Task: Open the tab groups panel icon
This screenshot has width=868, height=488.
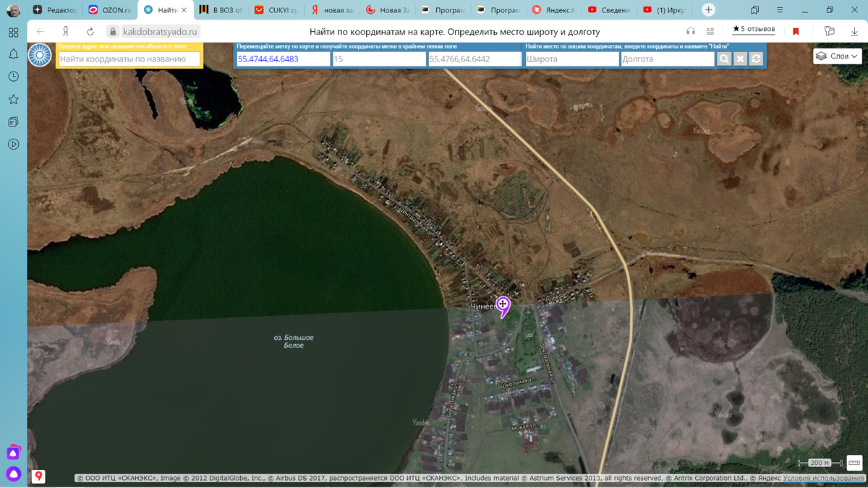Action: pyautogui.click(x=754, y=10)
